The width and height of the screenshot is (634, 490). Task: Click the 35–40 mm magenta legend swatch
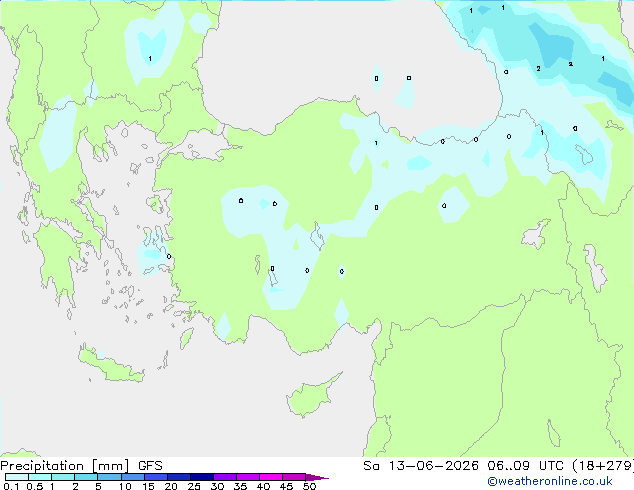point(248,477)
